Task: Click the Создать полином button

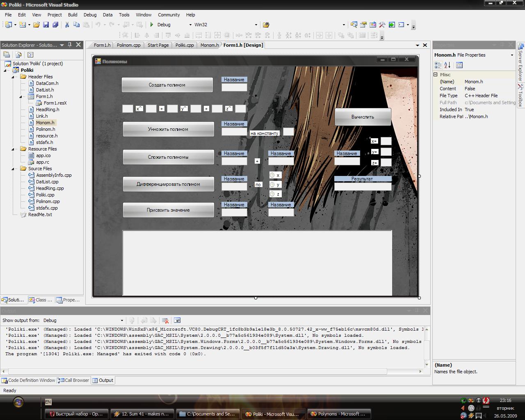Action: tap(167, 85)
